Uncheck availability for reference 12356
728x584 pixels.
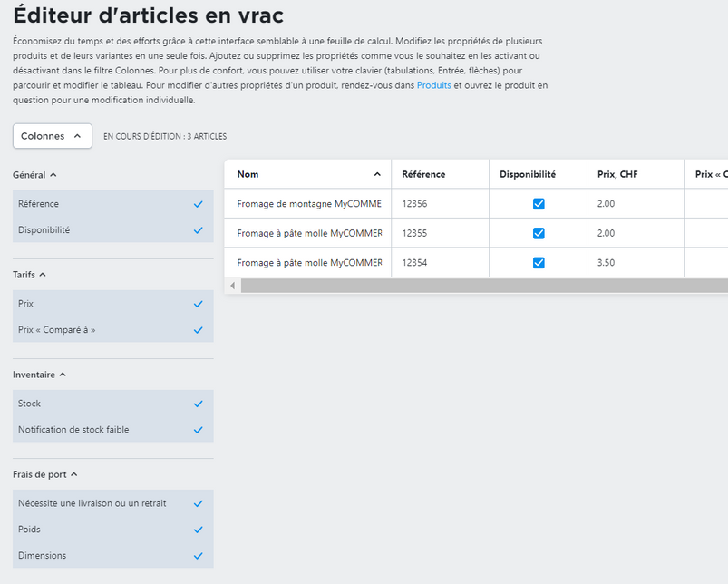point(539,204)
